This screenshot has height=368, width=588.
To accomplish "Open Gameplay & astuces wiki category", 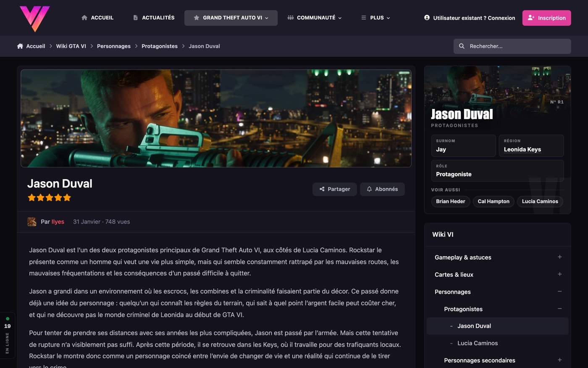I will click(463, 257).
